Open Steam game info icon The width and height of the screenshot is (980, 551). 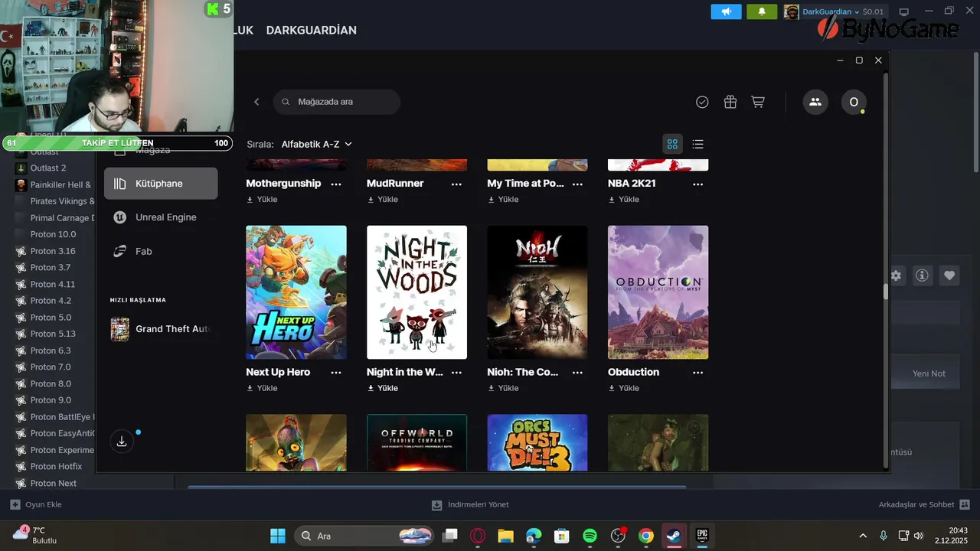click(922, 275)
